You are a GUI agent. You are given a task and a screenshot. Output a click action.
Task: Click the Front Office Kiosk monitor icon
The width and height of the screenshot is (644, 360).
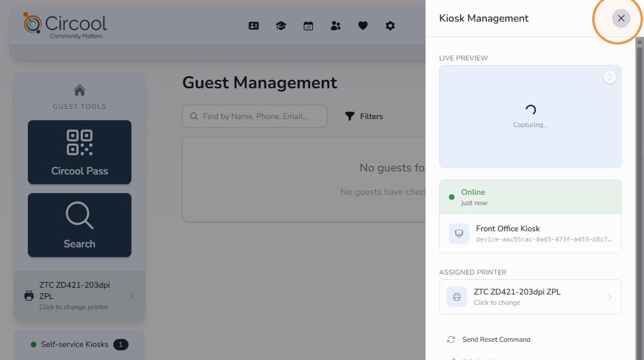pyautogui.click(x=459, y=234)
